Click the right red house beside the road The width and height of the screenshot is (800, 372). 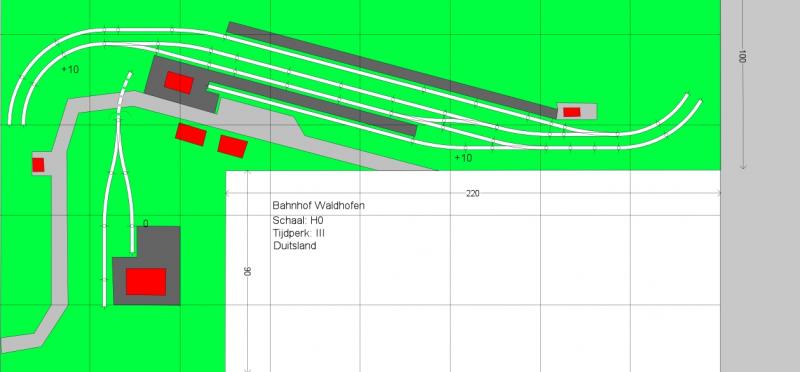pos(233,146)
